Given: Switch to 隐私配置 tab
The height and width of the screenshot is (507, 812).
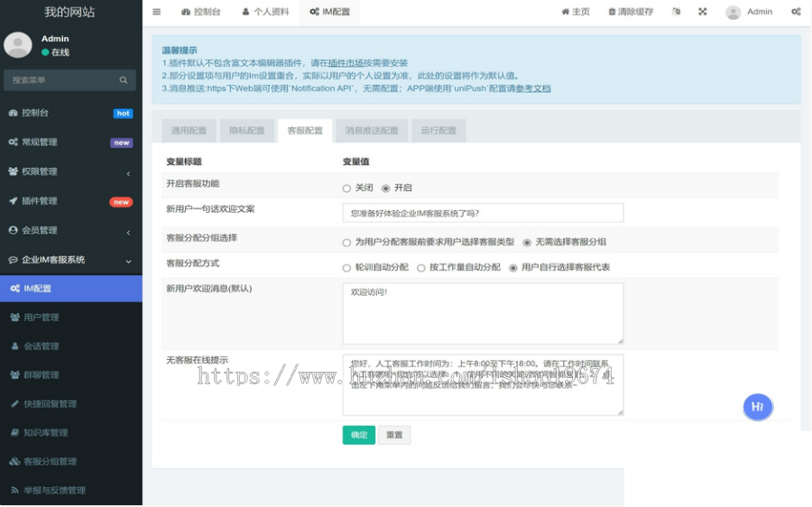Looking at the screenshot, I should [x=247, y=131].
